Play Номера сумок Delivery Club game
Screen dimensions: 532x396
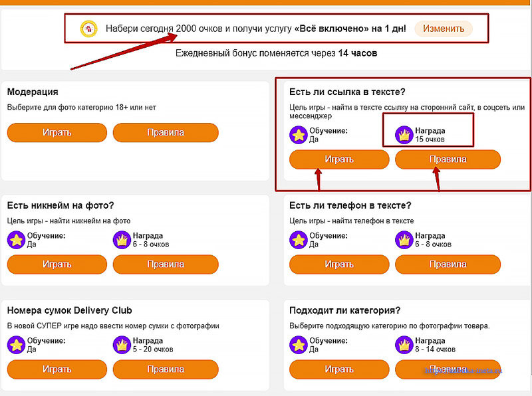57,369
